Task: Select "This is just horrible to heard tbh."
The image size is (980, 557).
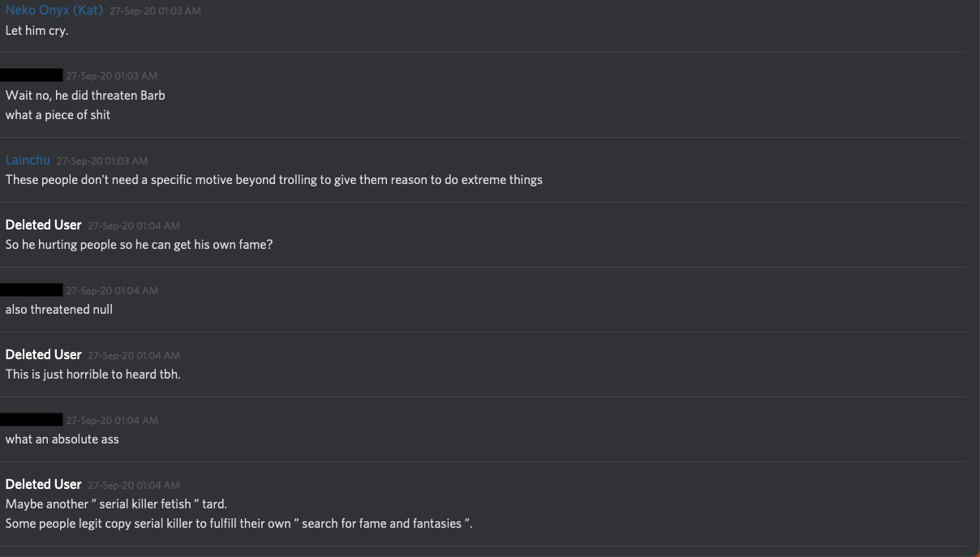Action: click(92, 375)
